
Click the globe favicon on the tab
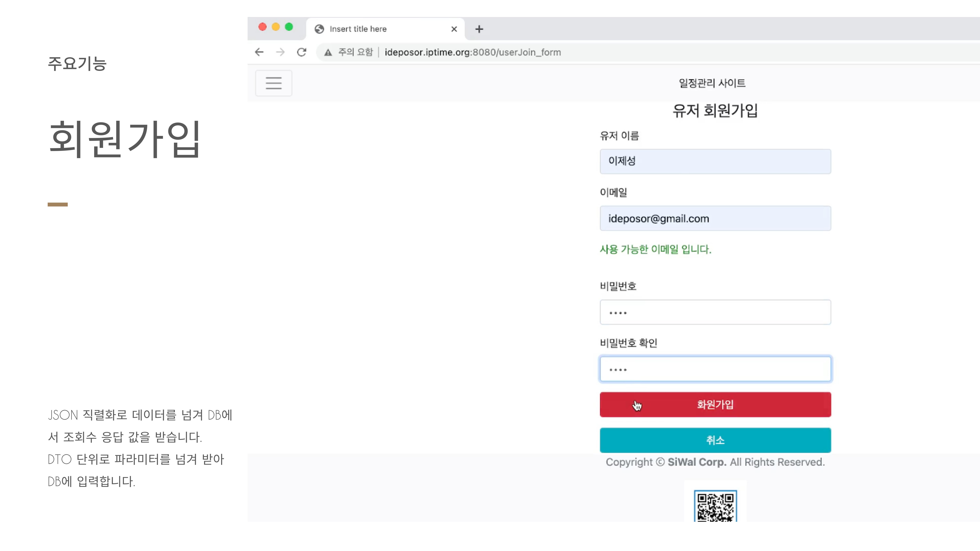(x=319, y=29)
